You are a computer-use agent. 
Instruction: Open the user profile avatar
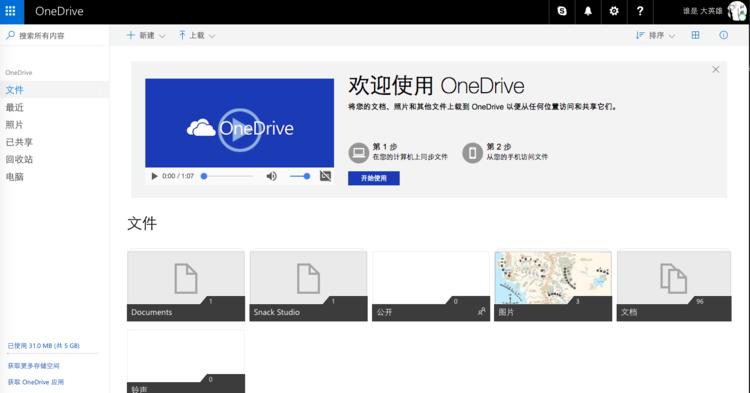pos(737,11)
